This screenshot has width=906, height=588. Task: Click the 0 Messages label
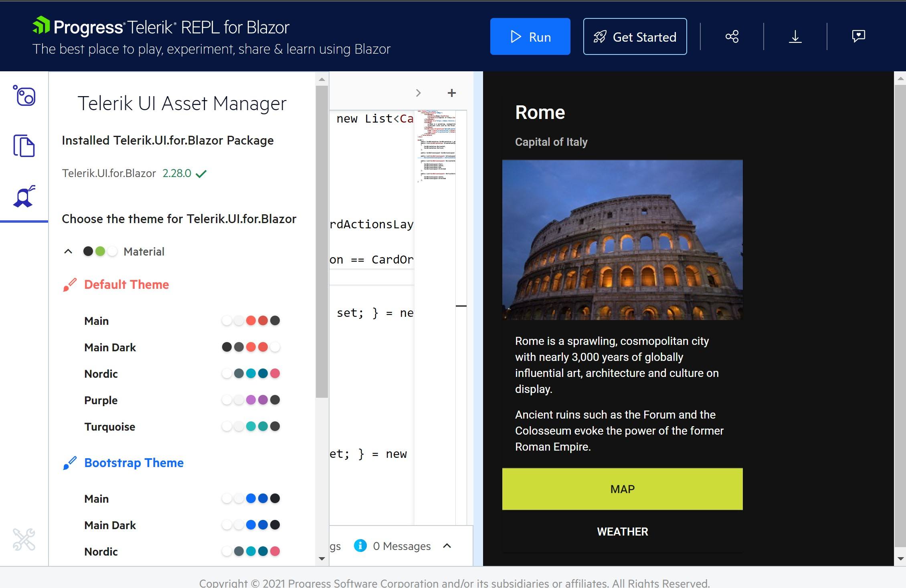tap(402, 546)
